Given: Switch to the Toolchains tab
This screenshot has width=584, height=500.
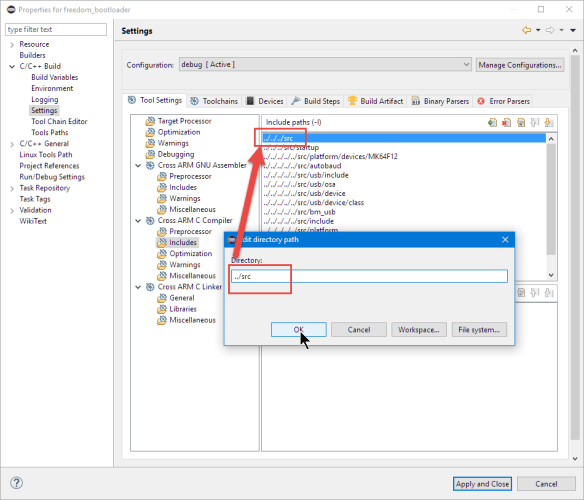Looking at the screenshot, I should pyautogui.click(x=214, y=101).
